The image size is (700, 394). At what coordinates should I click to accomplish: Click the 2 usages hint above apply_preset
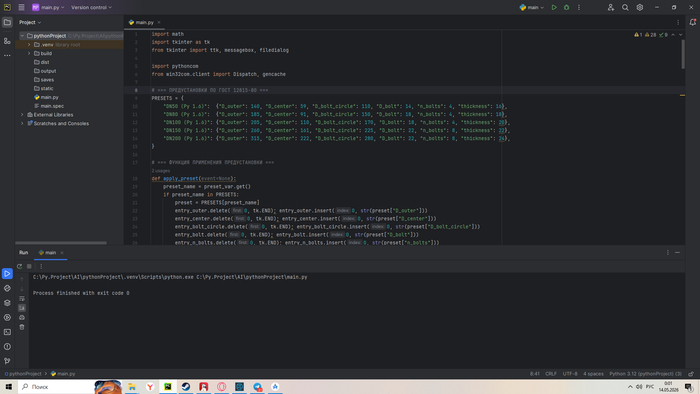161,171
